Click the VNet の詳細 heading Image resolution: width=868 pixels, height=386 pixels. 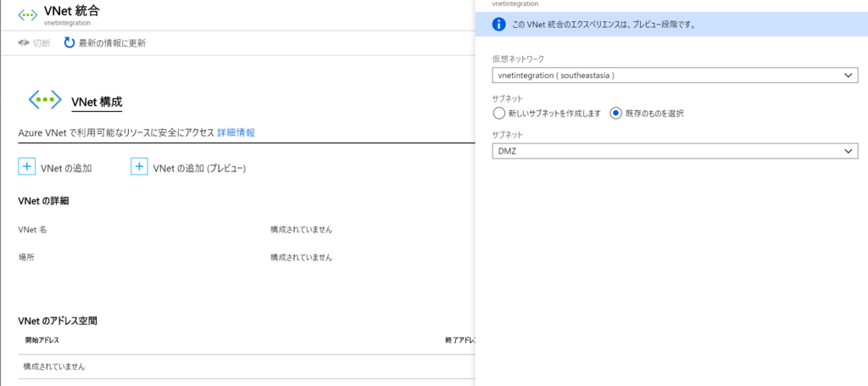pos(44,201)
